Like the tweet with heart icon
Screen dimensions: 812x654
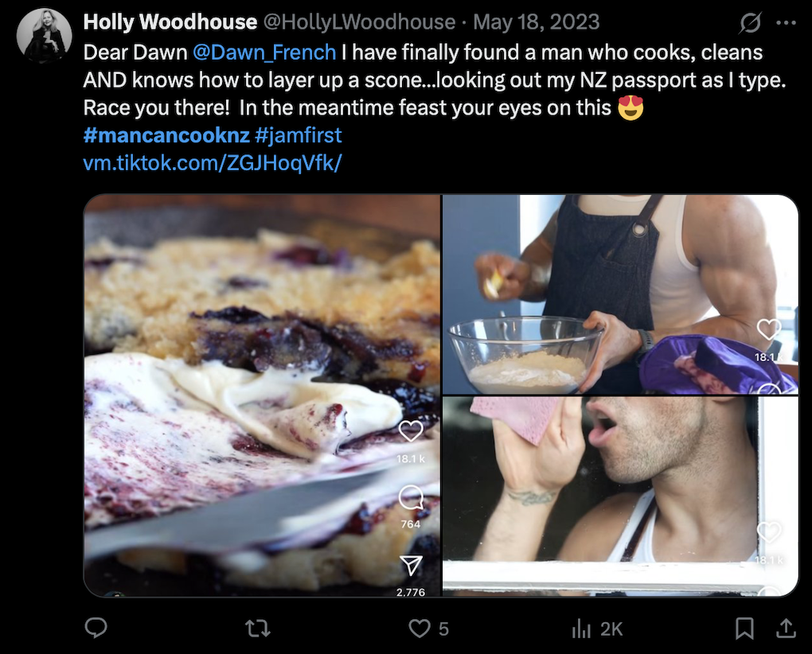pos(420,629)
